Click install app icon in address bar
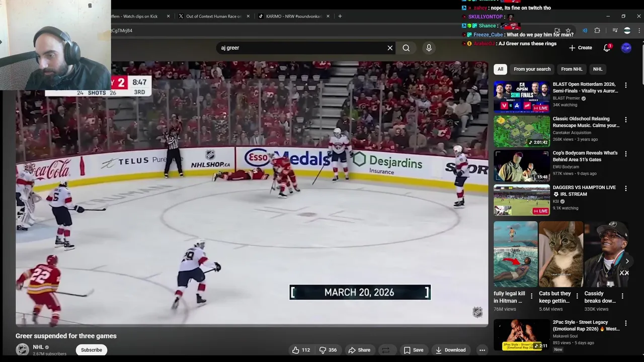Viewport: 644px width, 362px height. 557,31
